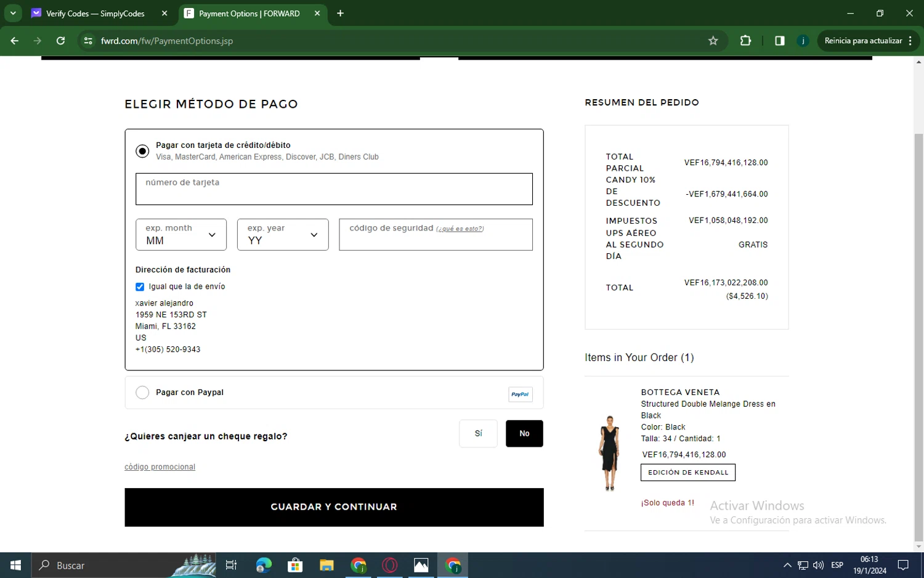Open clock showing 06:13 19/1/2024

click(x=870, y=565)
